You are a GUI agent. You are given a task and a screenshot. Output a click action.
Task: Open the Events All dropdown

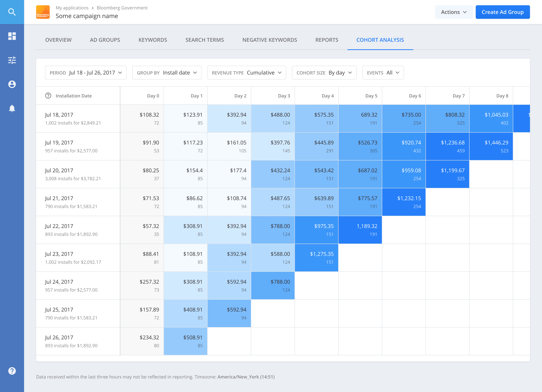383,73
